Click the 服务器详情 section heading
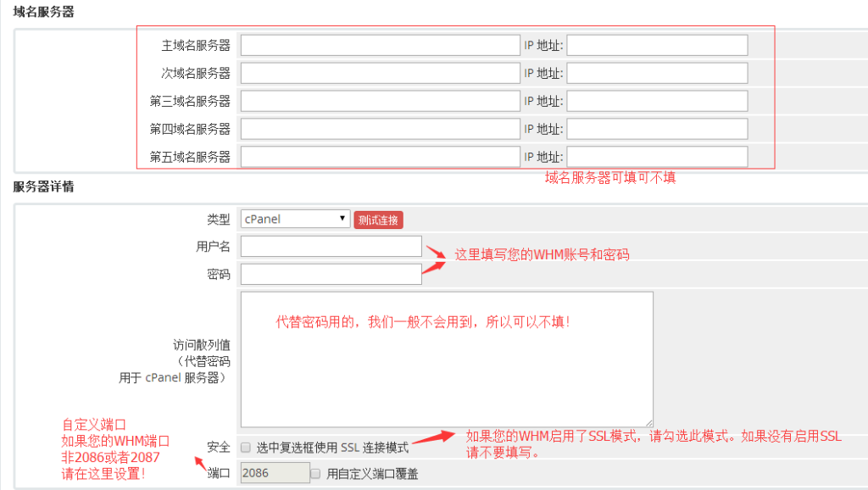 [x=44, y=187]
